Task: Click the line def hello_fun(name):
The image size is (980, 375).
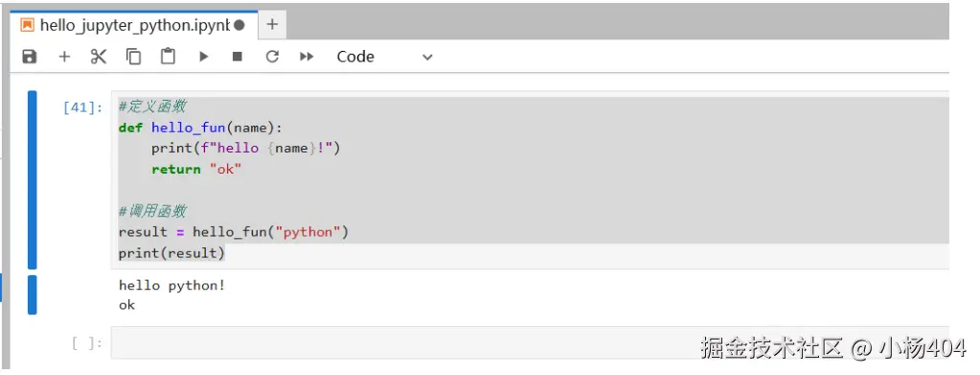Action: pyautogui.click(x=200, y=128)
